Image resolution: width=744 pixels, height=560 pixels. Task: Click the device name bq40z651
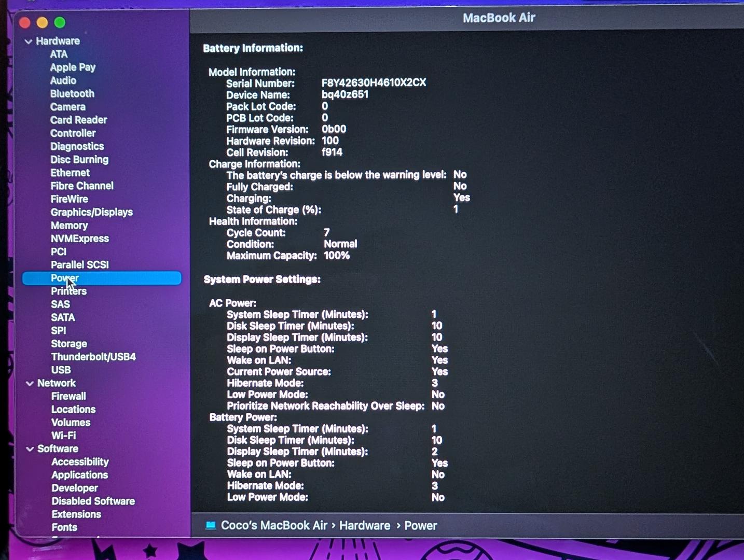click(x=345, y=94)
